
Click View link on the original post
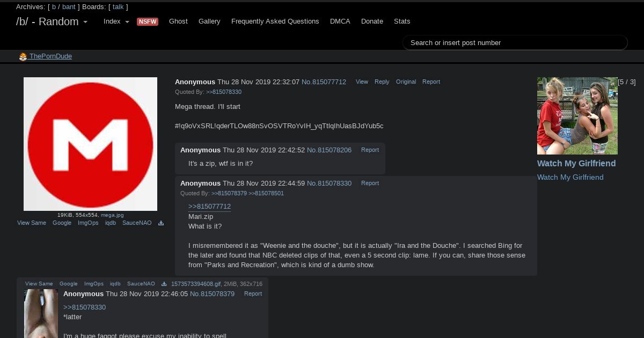(x=362, y=82)
